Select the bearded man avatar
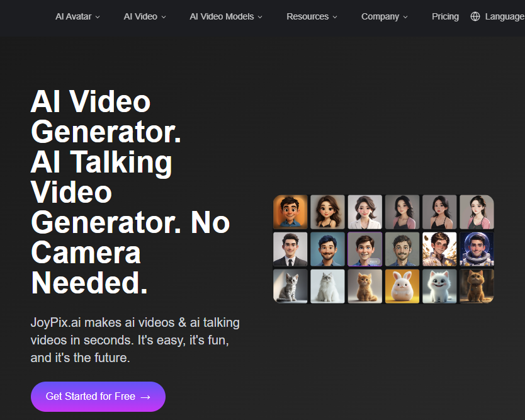The image size is (525, 420). coord(402,249)
